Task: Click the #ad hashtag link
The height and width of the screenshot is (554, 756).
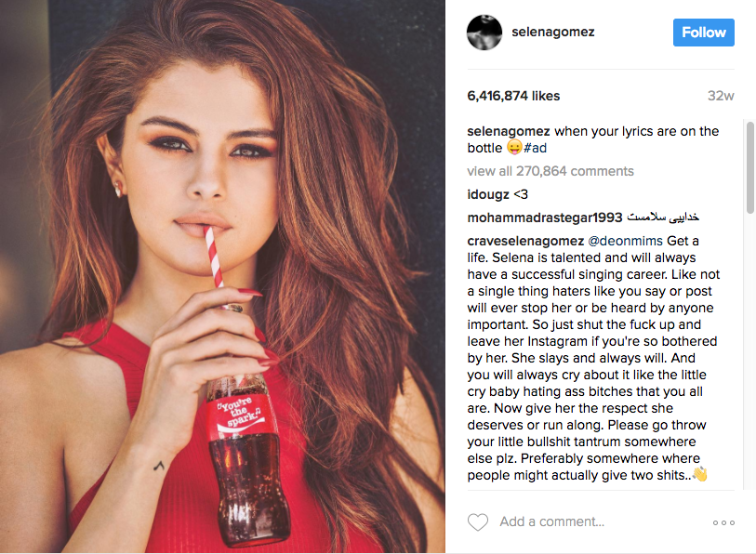Action: coord(536,148)
